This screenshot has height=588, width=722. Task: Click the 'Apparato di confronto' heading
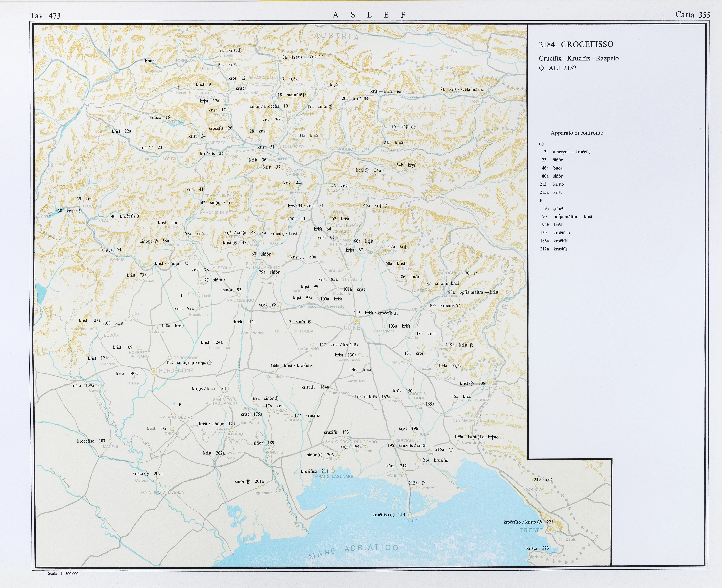[577, 133]
